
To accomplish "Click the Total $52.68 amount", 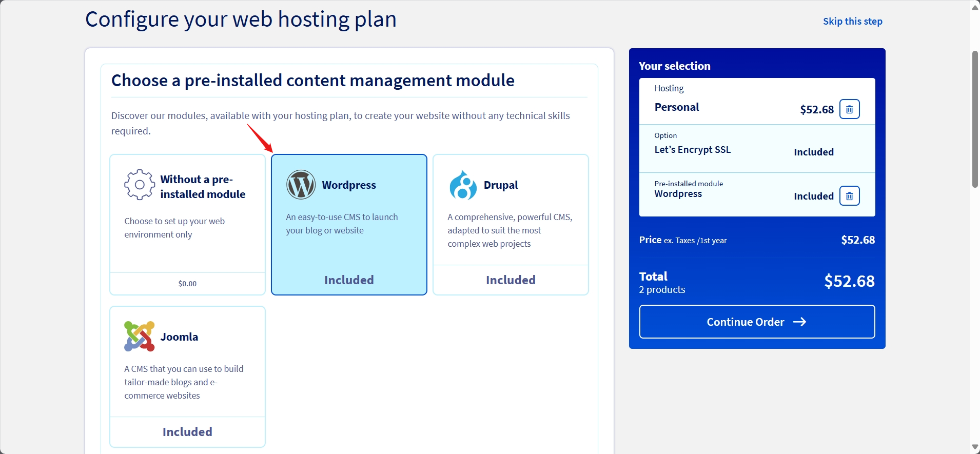I will click(849, 281).
